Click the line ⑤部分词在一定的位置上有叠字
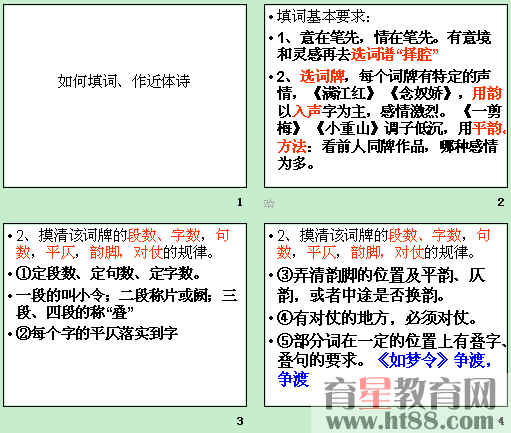511x433 pixels. pyautogui.click(x=392, y=341)
